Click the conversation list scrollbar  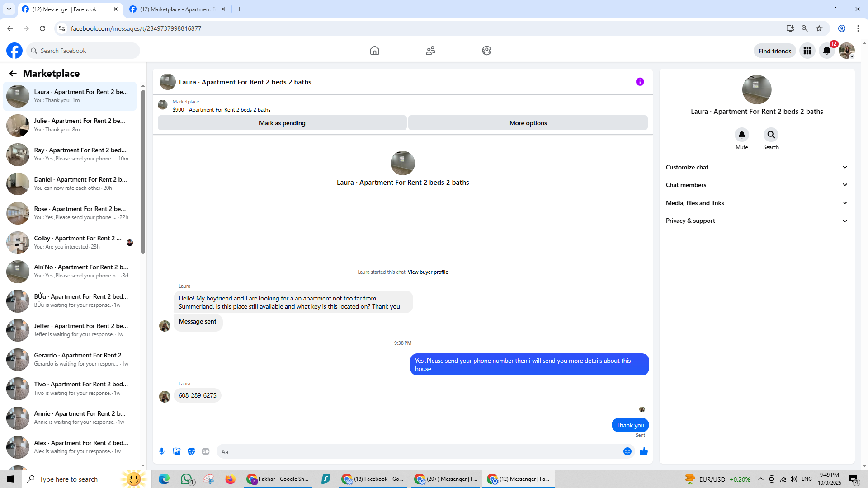tap(143, 172)
